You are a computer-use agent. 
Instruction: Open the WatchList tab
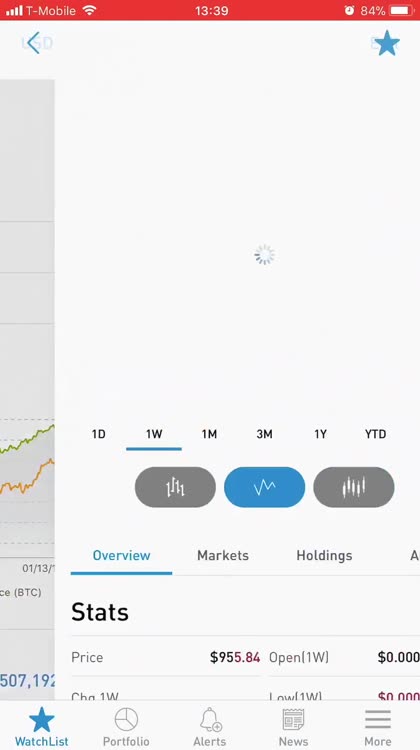tap(42, 727)
